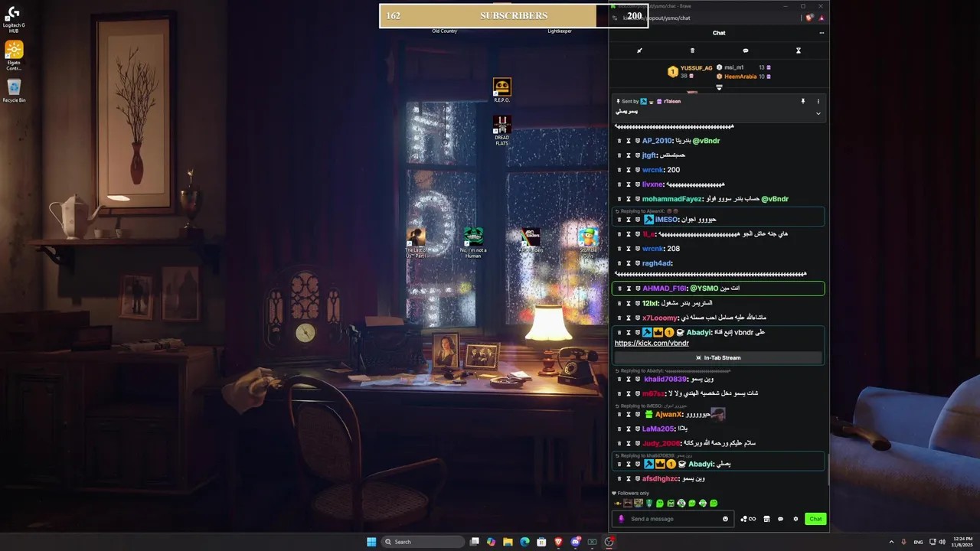Select the No, I'm not a Human shortcut
Screen dimensions: 980x551
pos(473,243)
